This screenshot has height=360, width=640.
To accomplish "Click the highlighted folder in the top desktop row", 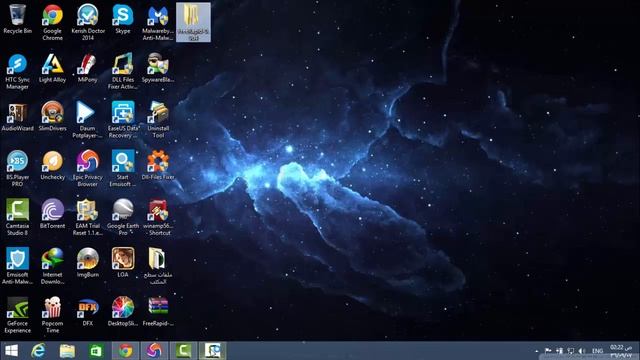I will tap(193, 22).
